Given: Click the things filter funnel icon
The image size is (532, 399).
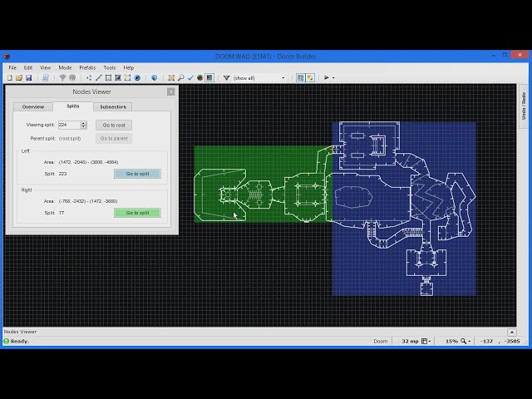Looking at the screenshot, I should pyautogui.click(x=226, y=78).
